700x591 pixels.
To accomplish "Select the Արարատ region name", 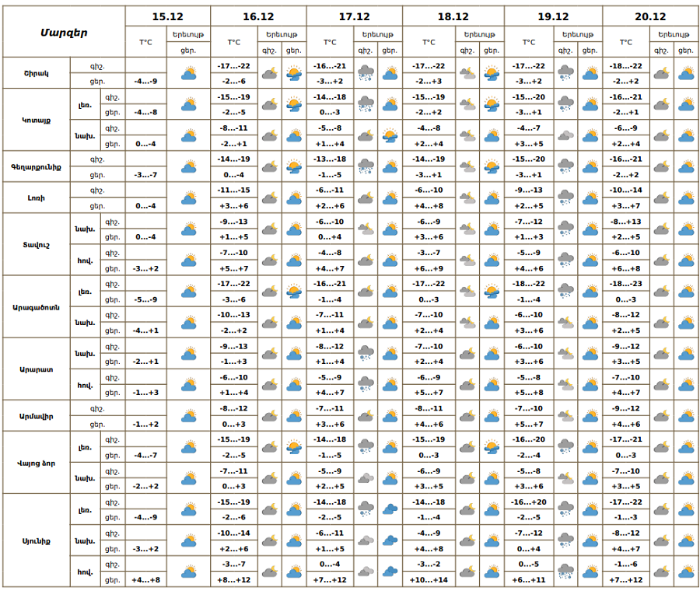I will (36, 369).
